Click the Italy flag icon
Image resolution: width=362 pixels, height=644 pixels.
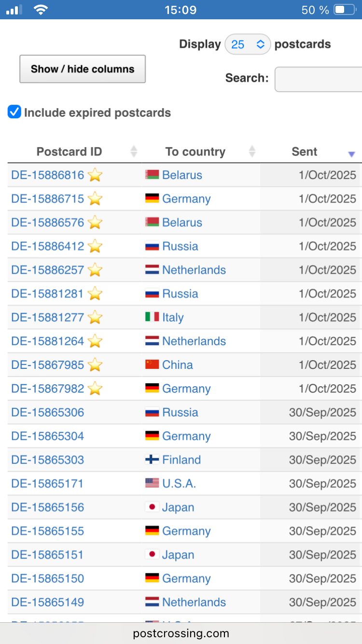click(152, 317)
